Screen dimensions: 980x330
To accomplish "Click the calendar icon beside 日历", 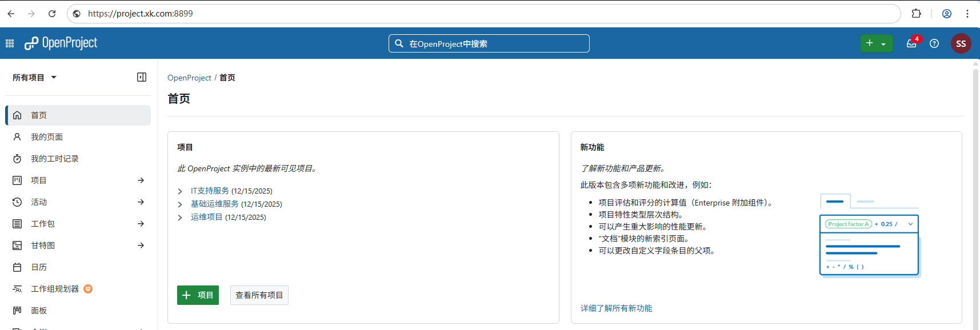I will tap(17, 267).
